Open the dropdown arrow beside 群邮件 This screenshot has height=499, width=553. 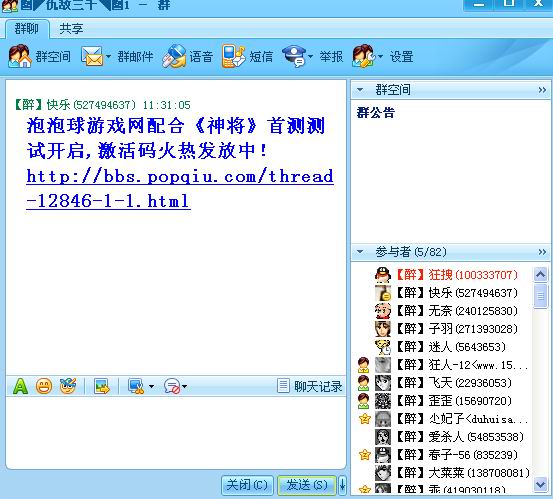click(x=108, y=56)
